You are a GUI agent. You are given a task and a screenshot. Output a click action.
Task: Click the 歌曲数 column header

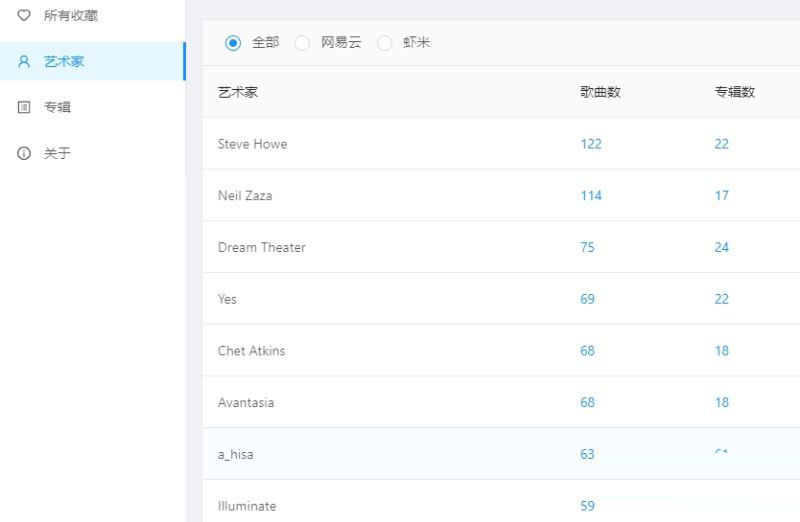coord(600,92)
